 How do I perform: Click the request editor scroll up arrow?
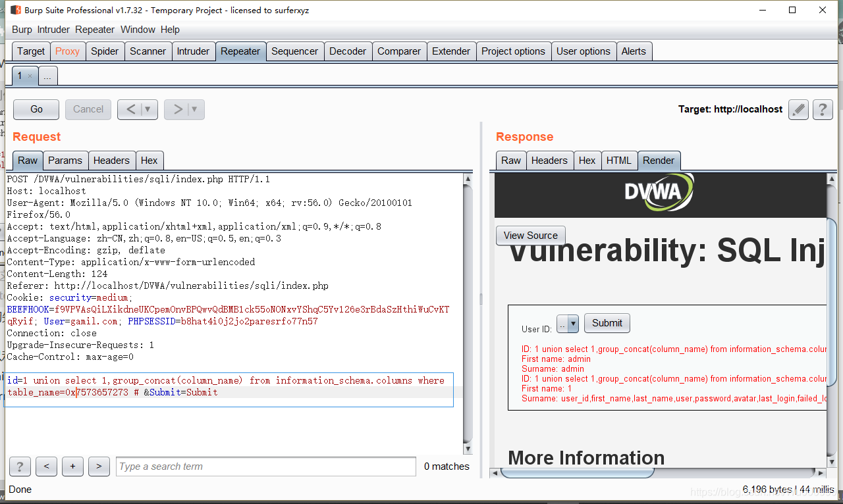468,179
